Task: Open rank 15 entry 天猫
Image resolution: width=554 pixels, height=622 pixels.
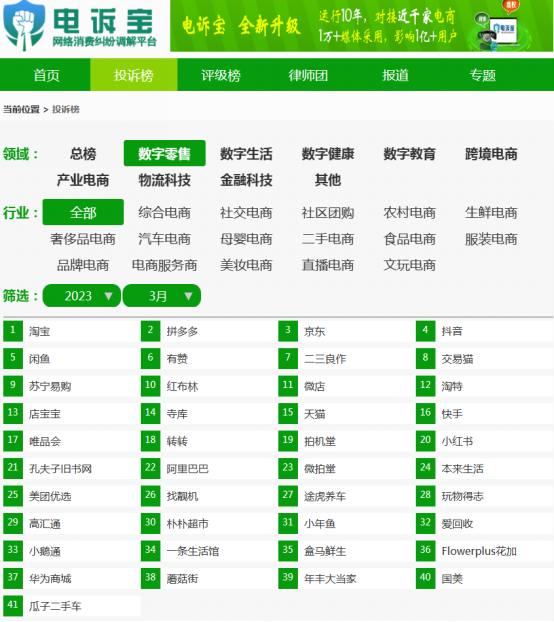Action: click(315, 414)
